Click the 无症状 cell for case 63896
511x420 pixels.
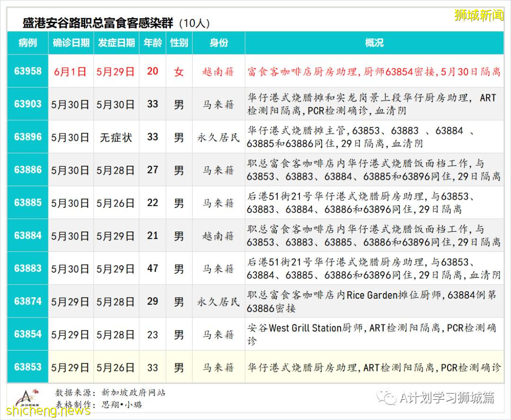pyautogui.click(x=116, y=137)
